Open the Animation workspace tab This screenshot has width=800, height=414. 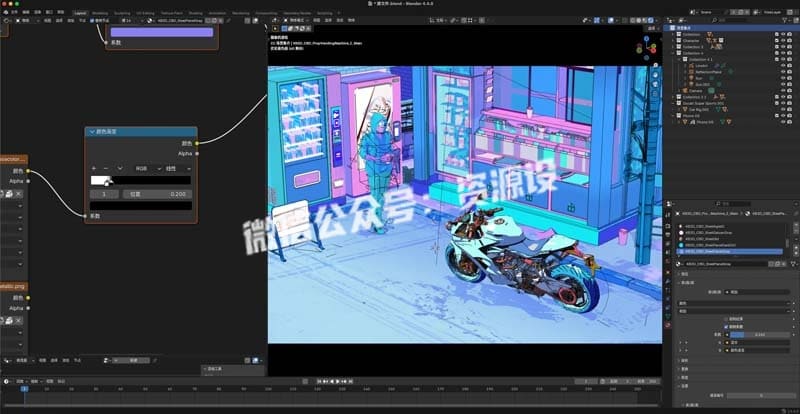(217, 13)
